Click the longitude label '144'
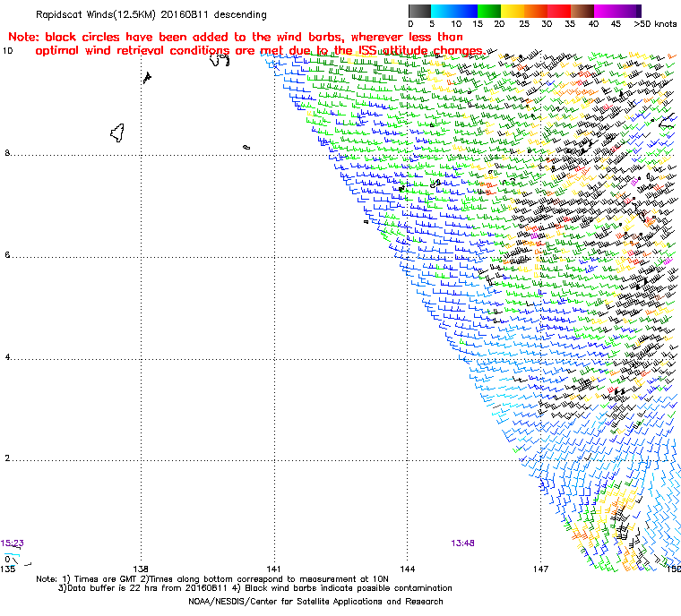Viewport: 681px width, 616px height. click(x=408, y=569)
